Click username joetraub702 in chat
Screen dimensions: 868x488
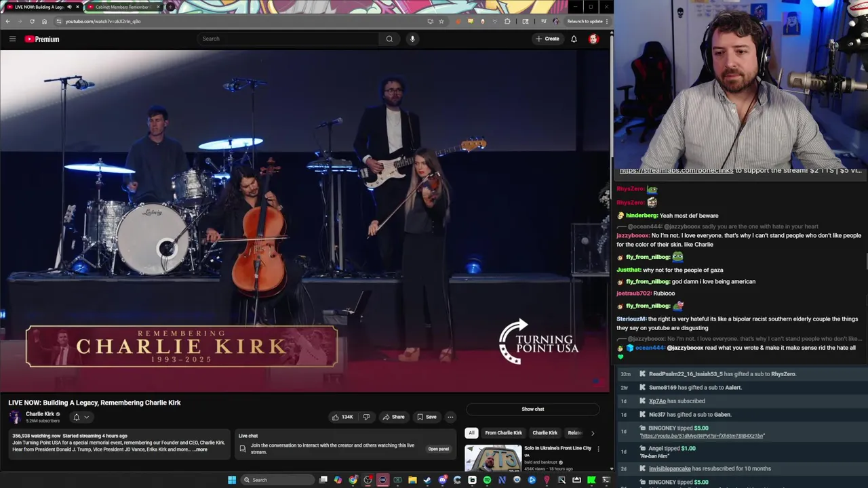pyautogui.click(x=634, y=293)
